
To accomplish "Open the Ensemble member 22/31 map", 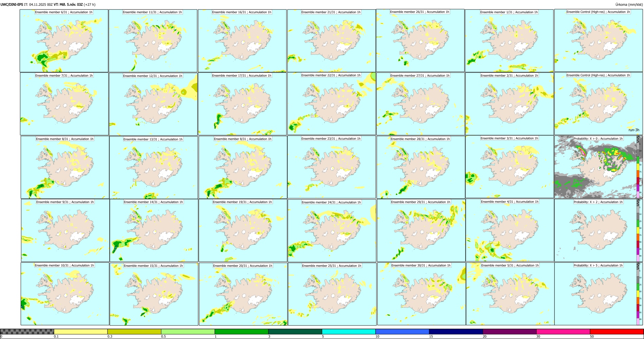I will pos(331,104).
